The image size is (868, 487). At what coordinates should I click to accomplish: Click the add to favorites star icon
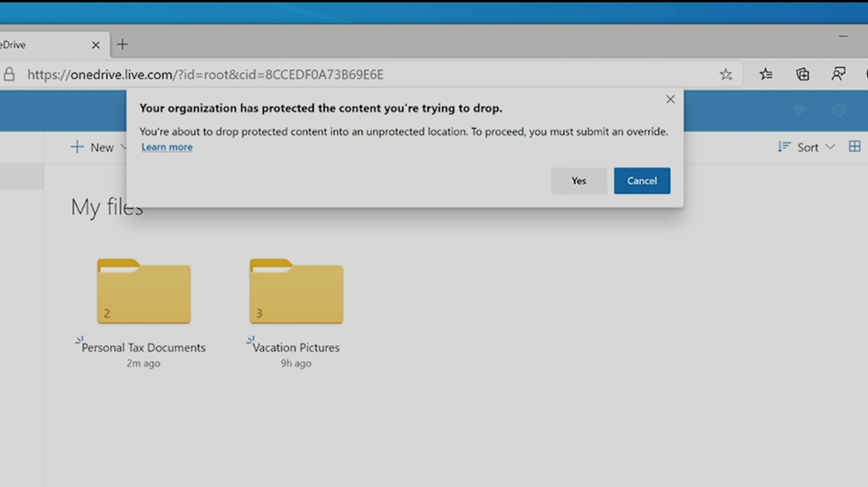click(726, 74)
